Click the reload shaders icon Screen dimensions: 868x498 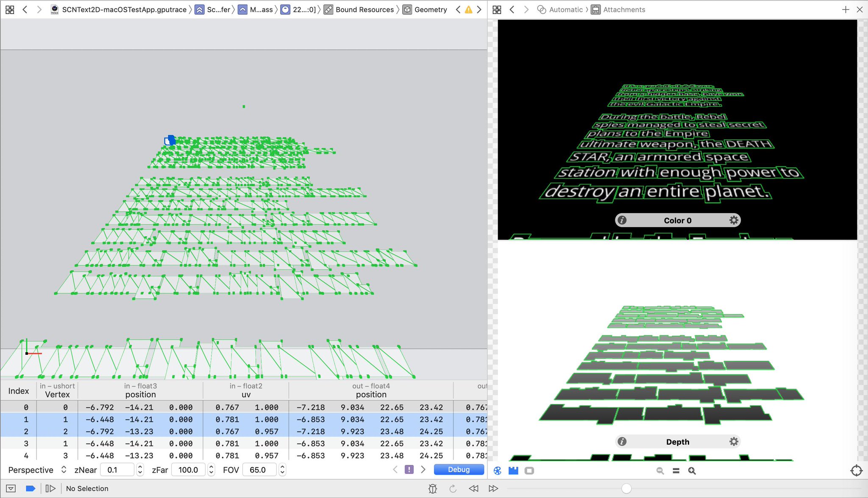coord(453,488)
